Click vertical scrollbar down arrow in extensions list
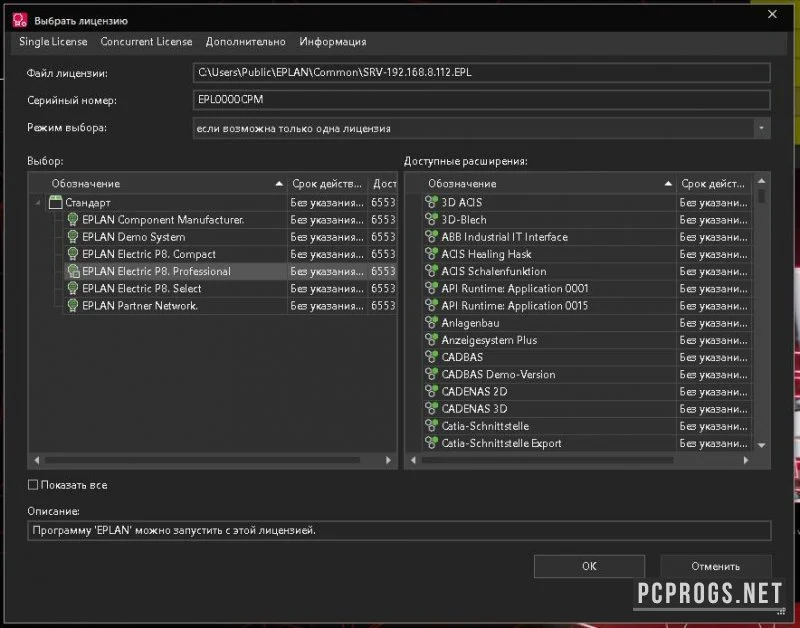The image size is (800, 628). (762, 445)
